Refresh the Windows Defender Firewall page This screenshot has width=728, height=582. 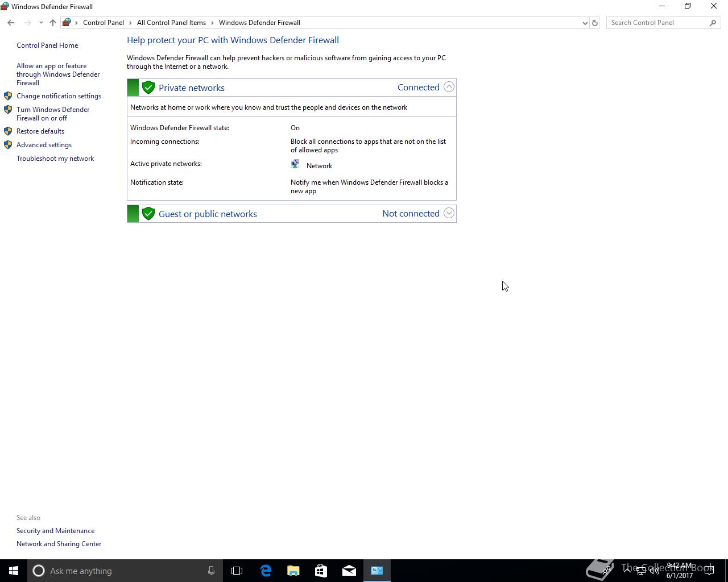point(595,23)
